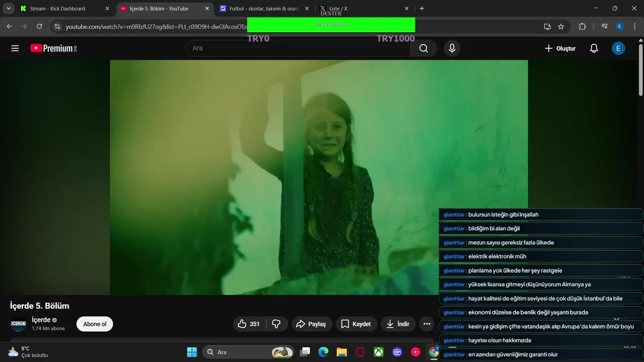
Task: Close the Futbol skorlar tab
Action: 307,9
